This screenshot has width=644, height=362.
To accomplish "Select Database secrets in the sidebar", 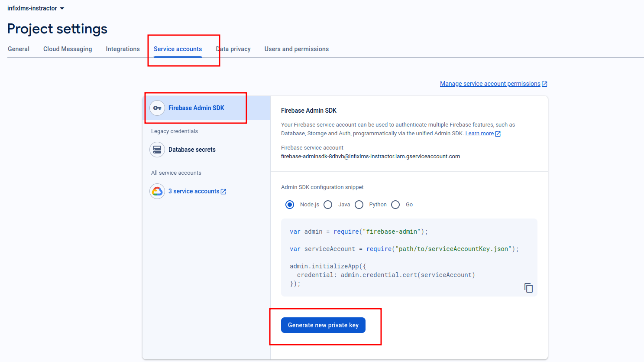I will [x=192, y=150].
